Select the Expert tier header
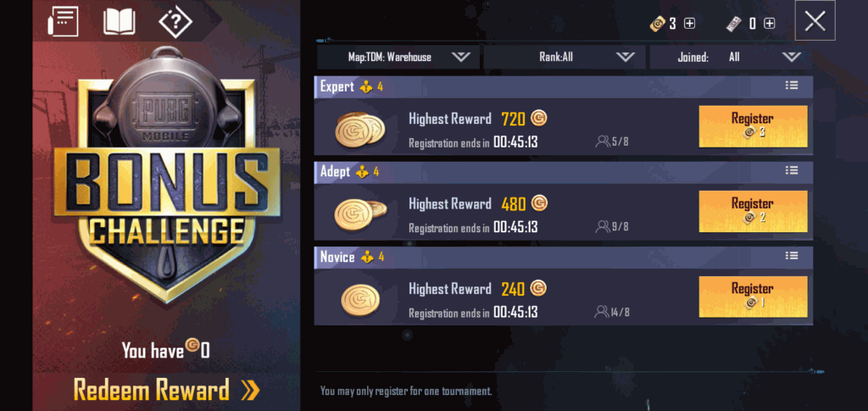Viewport: 868px width, 411px height. pos(564,86)
